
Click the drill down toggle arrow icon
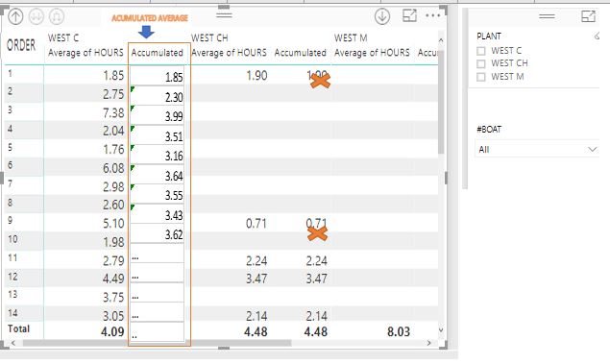[382, 16]
